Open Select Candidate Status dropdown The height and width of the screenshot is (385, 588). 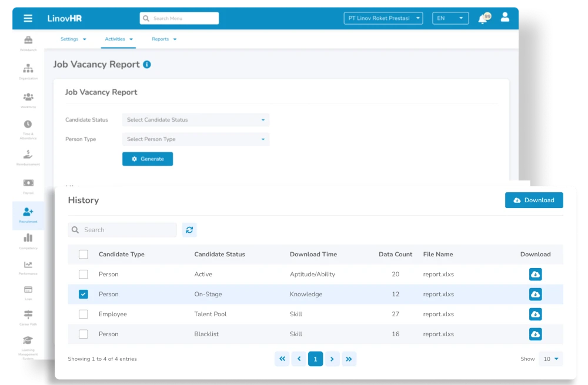tap(196, 120)
